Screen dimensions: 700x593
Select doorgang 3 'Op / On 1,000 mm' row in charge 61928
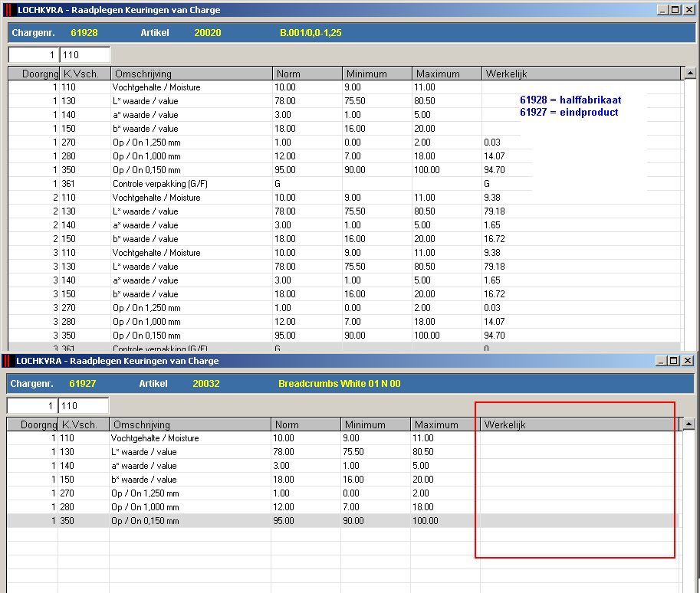point(345,321)
